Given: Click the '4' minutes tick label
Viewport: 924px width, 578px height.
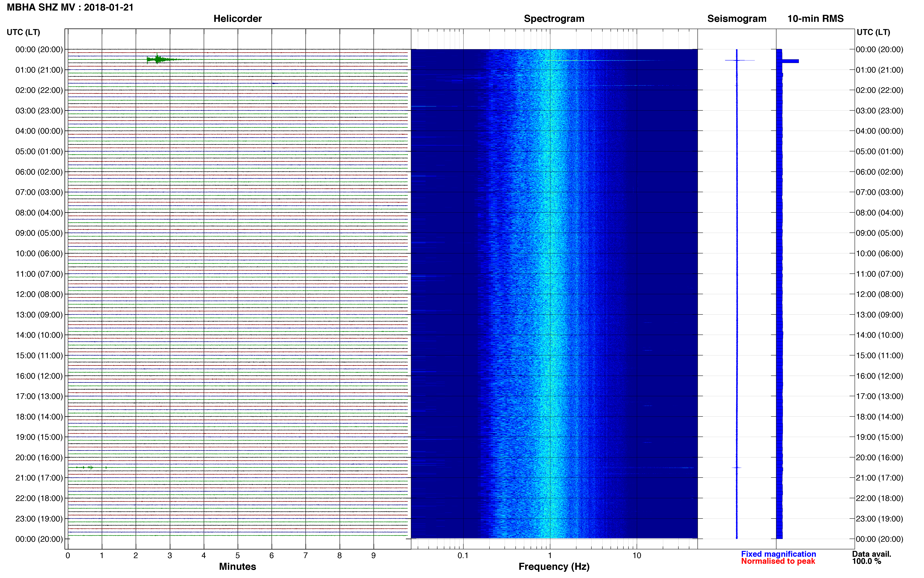Looking at the screenshot, I should pyautogui.click(x=204, y=555).
